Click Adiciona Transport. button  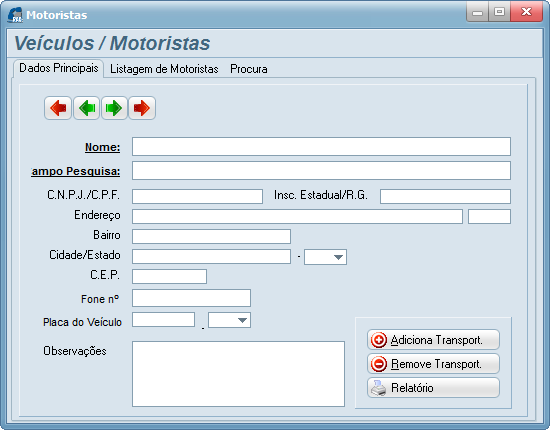(433, 340)
